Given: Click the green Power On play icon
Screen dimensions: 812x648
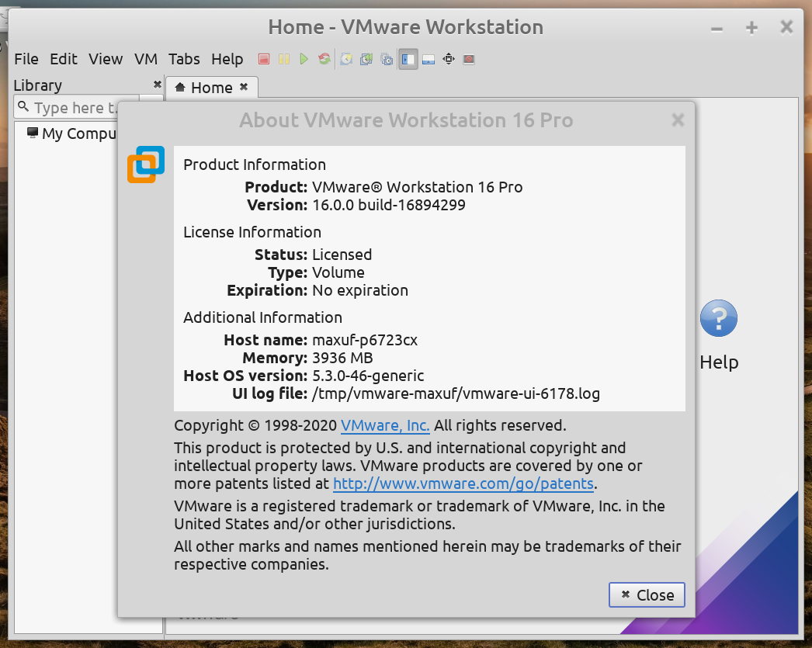Looking at the screenshot, I should [304, 60].
